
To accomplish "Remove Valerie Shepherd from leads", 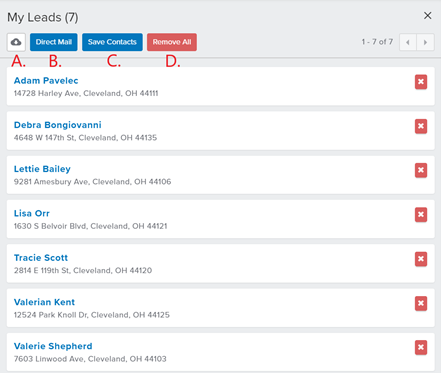I will point(421,348).
